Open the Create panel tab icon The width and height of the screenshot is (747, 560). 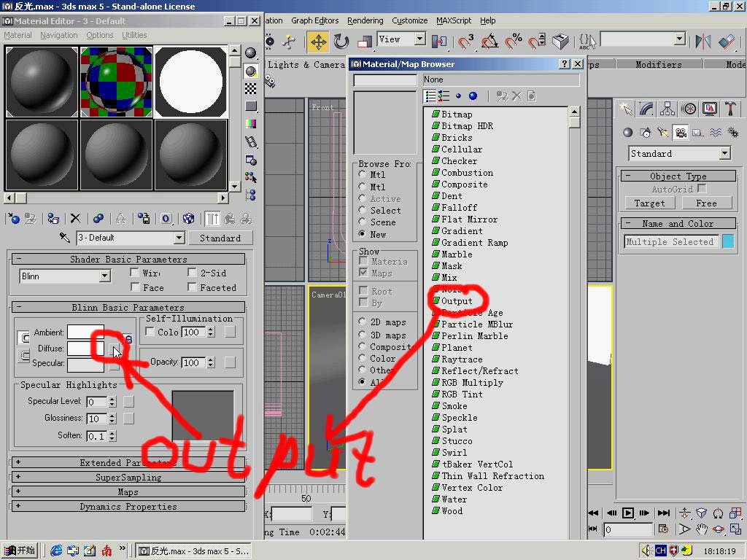click(625, 109)
